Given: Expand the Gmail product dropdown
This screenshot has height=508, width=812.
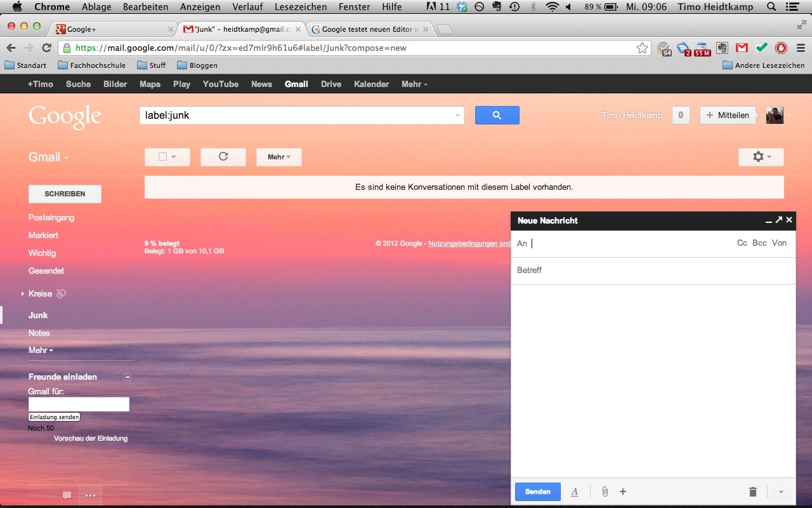Looking at the screenshot, I should tap(48, 157).
